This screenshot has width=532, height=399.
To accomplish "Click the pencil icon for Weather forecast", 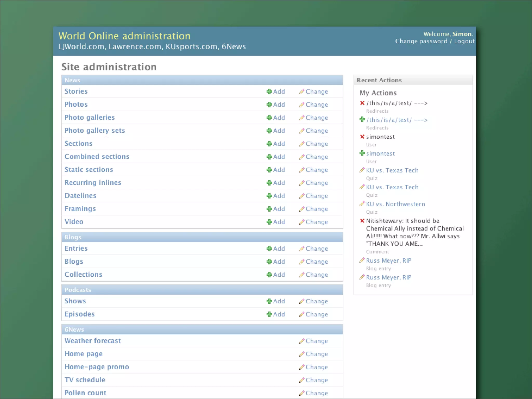I will (x=302, y=341).
